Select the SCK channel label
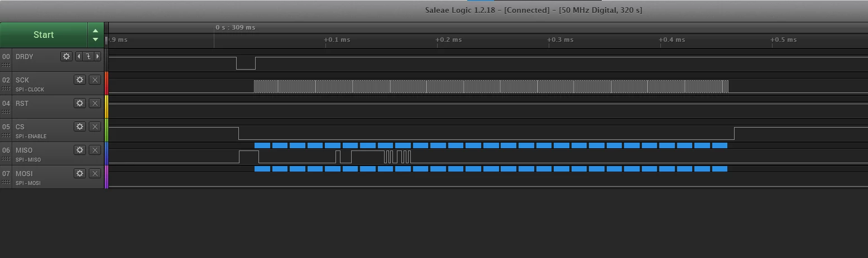Screen dimensions: 868x258 pos(22,80)
